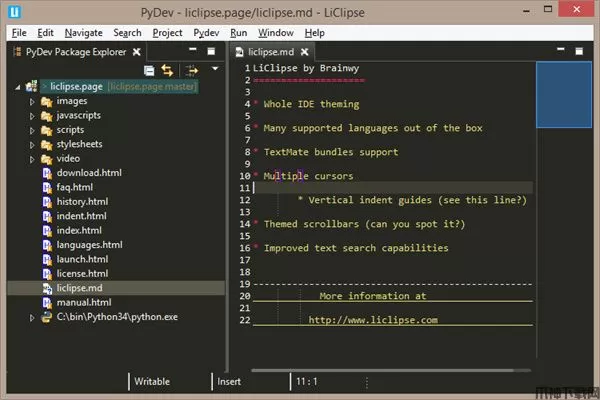Open the Pydev menu
Screen dimensions: 600x400
pos(206,32)
